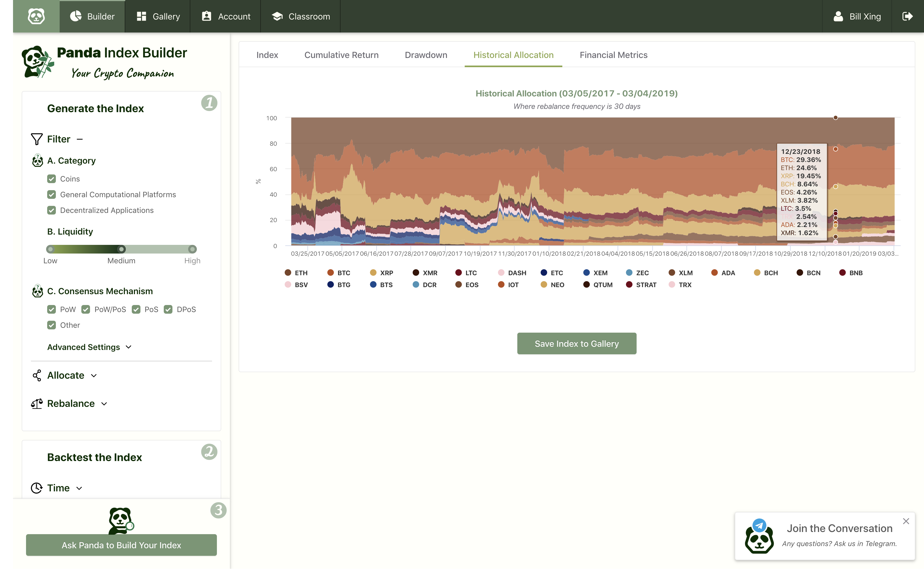The image size is (924, 584).
Task: Open the Panda logo home icon
Action: 36,16
